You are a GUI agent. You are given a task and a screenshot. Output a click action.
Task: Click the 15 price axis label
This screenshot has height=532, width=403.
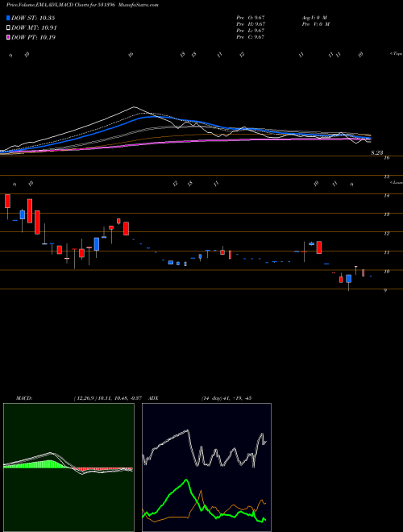click(x=386, y=177)
